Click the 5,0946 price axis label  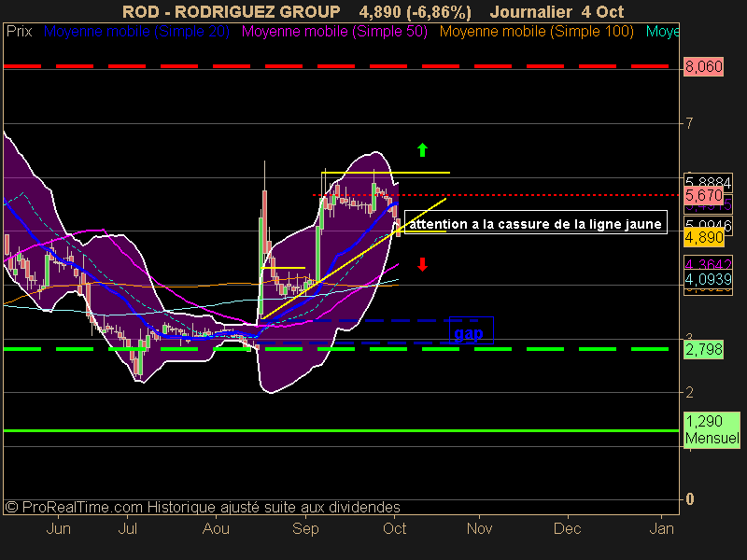click(708, 224)
